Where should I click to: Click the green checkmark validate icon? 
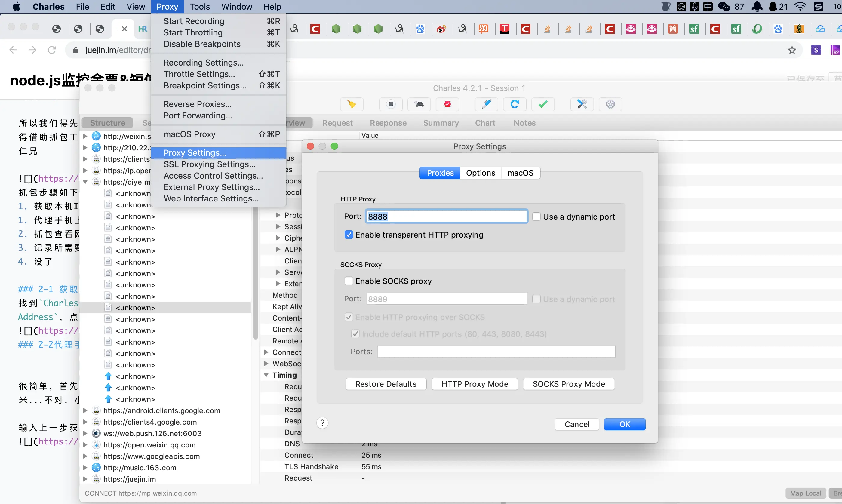543,104
